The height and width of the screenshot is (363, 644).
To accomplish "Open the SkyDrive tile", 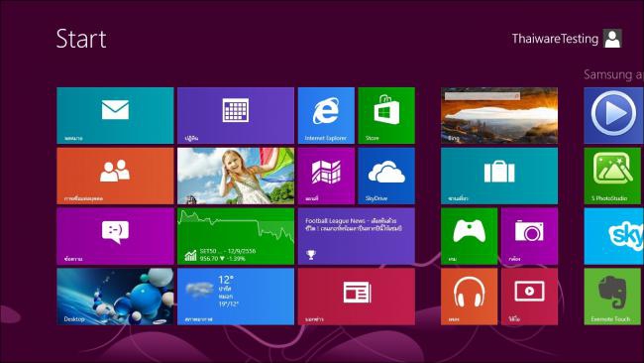I will [x=386, y=176].
